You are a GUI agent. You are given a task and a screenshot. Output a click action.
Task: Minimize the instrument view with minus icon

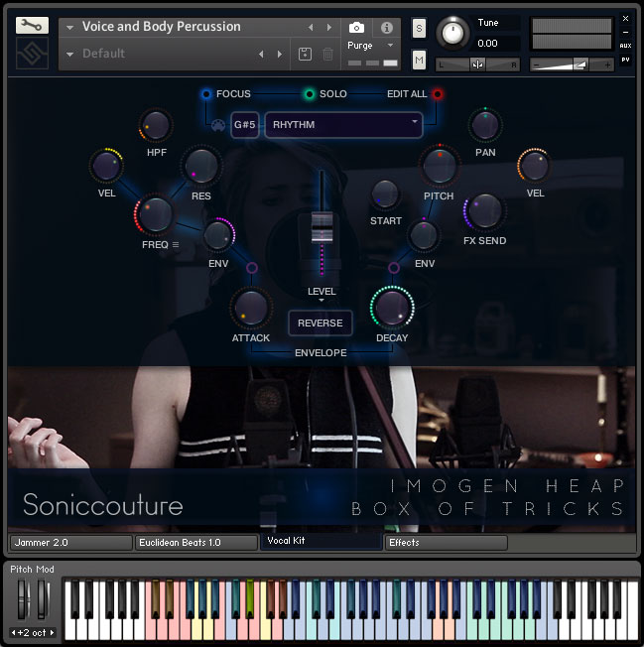pos(625,32)
